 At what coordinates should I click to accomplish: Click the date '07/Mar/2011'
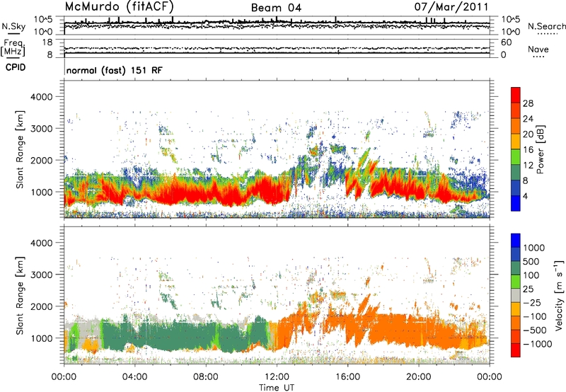tap(451, 6)
